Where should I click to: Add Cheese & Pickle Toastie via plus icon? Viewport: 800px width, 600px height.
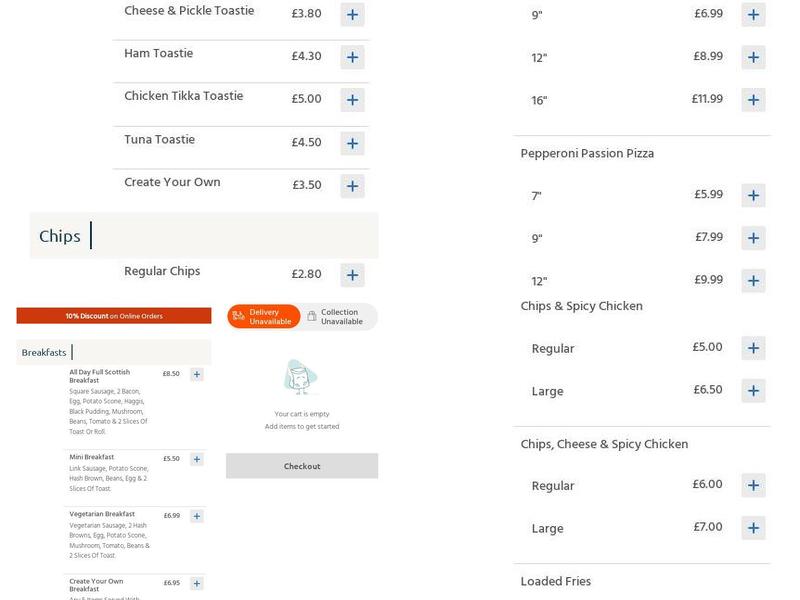tap(351, 13)
